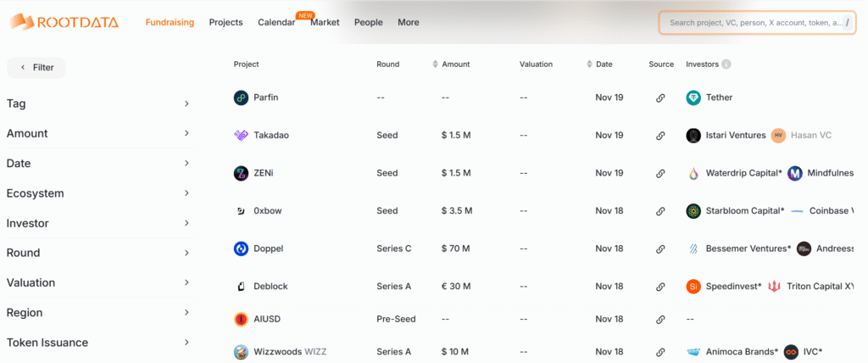Open source link for 0xbow
Screen dimensions: 868x363
click(659, 210)
